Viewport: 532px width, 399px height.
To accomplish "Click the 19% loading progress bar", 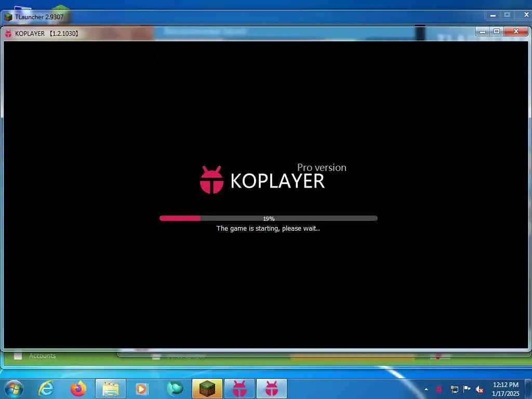I will (x=269, y=218).
